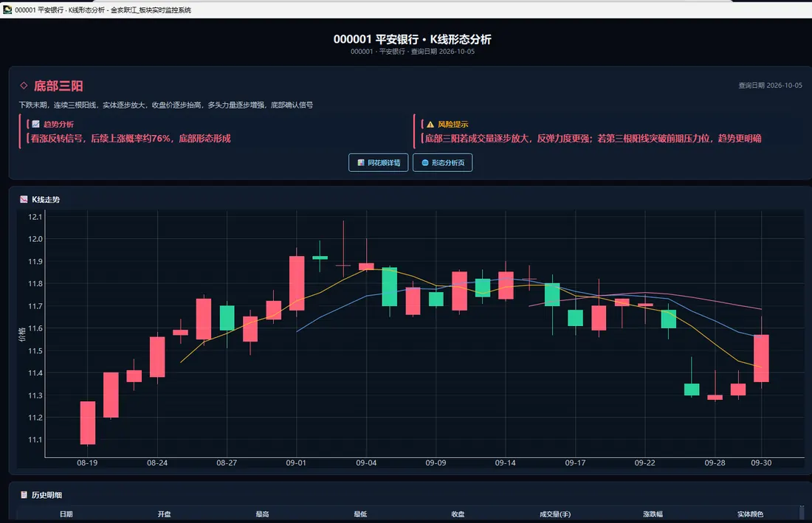Click the 11.1 price label on the y-axis
812x523 pixels.
(x=35, y=440)
